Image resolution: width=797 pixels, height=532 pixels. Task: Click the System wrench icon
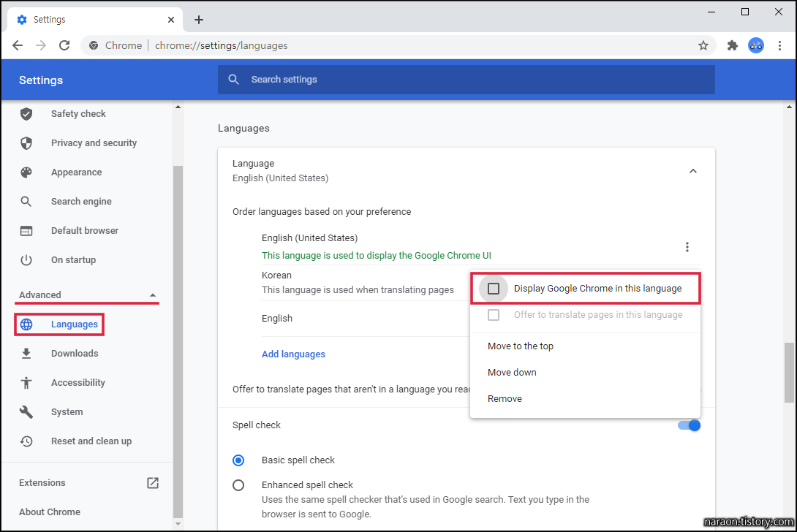26,412
